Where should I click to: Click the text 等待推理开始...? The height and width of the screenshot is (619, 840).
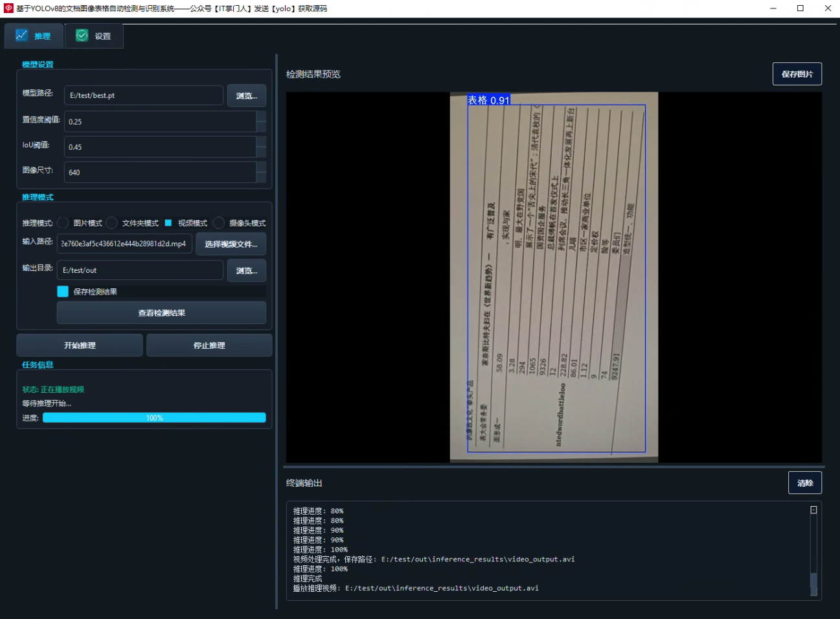[x=47, y=403]
